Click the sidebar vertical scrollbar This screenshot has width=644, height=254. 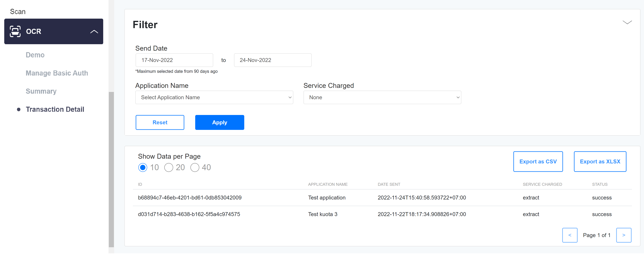click(111, 170)
